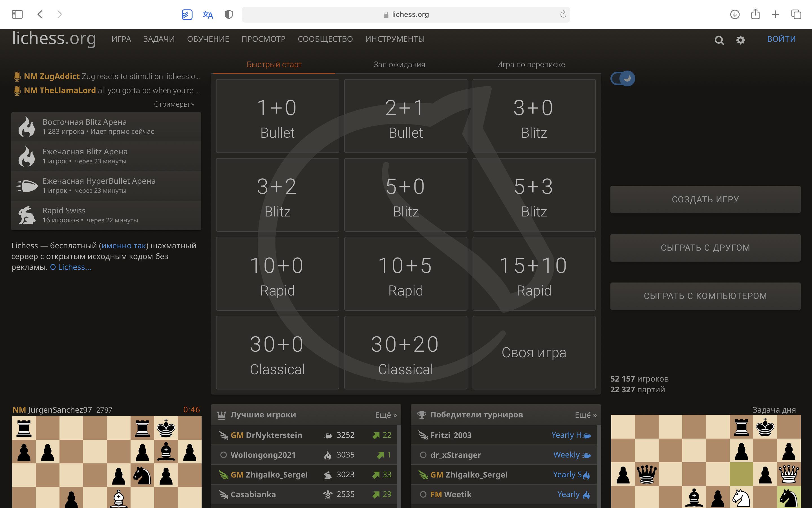The width and height of the screenshot is (812, 508).
Task: Click the СЫГРАТЬ С КОМПЬЮТЕРОМ button
Action: pyautogui.click(x=705, y=296)
